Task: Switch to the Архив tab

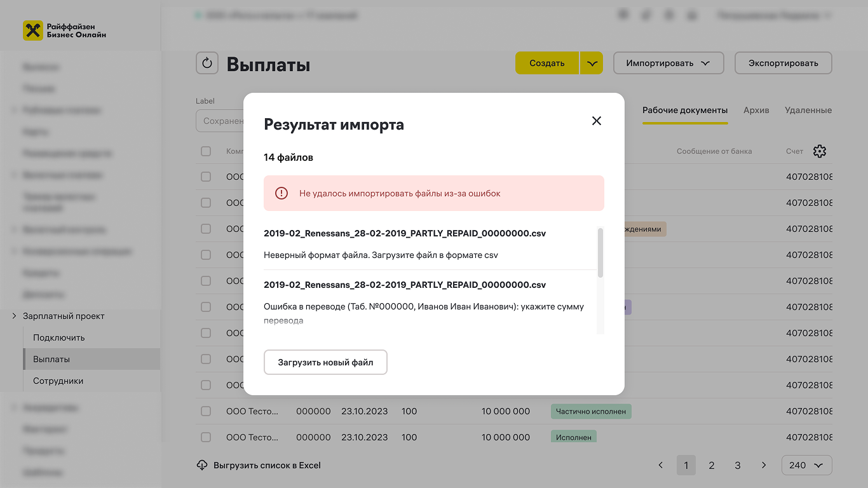Action: point(756,110)
